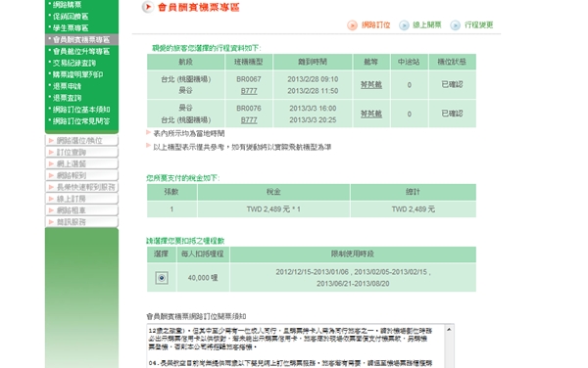
Task: Expand the 網路選位/換位 gray menu
Action: coord(81,140)
